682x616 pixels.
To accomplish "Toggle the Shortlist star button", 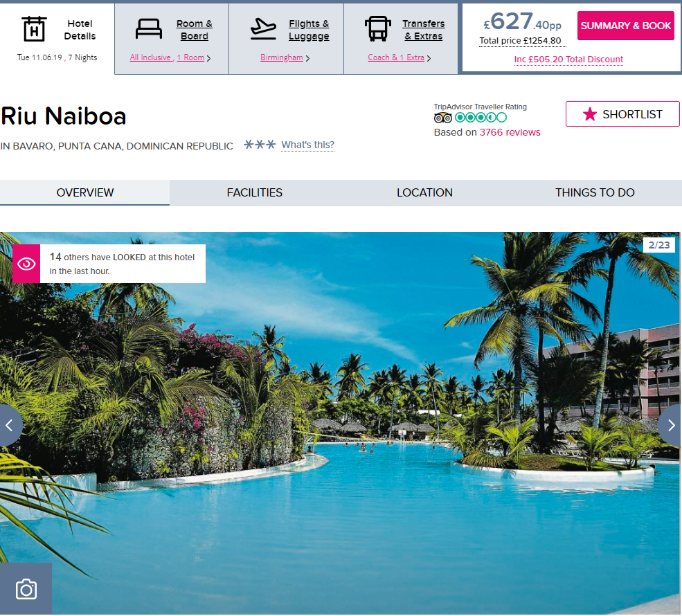I will pos(622,114).
